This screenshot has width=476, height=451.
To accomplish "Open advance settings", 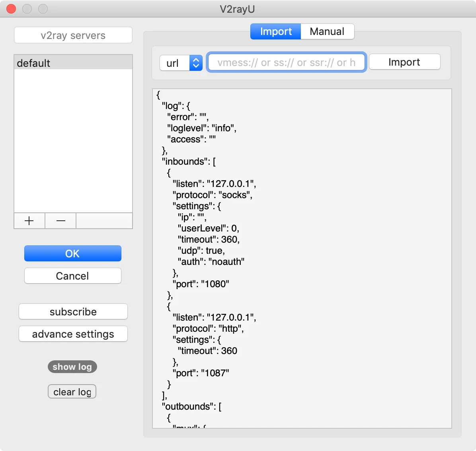I will click(x=73, y=334).
